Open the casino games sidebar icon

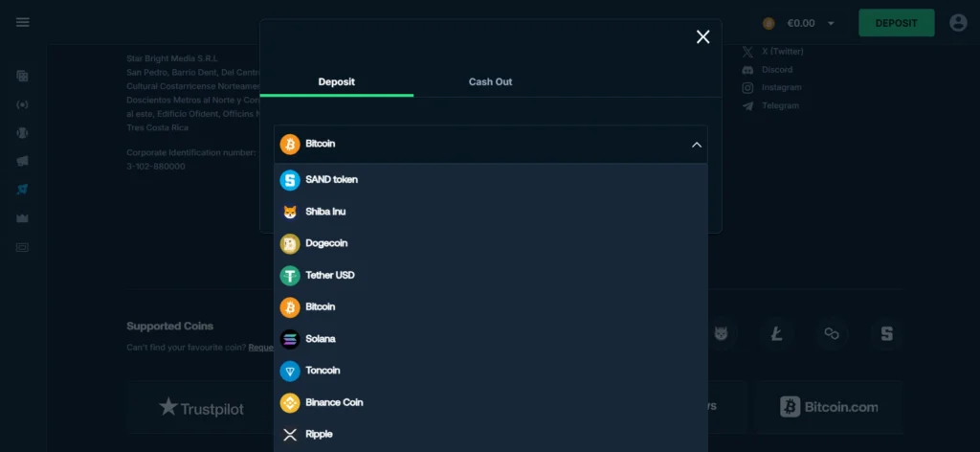[x=23, y=77]
